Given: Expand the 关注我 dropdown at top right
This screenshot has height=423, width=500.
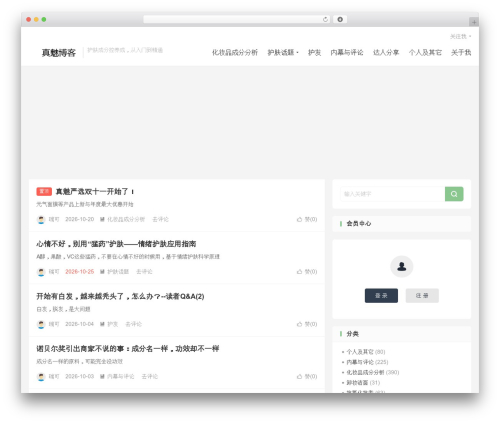Looking at the screenshot, I should pos(460,36).
